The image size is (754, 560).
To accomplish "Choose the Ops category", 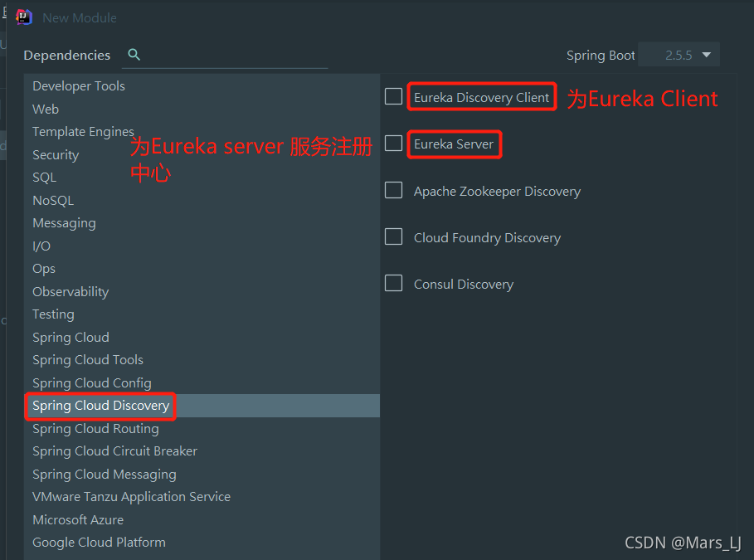I will point(202,269).
